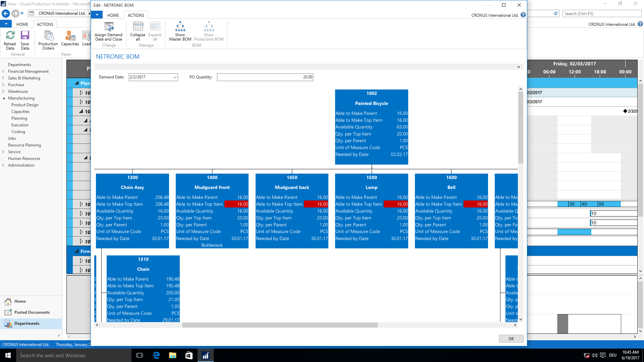Viewport: 644px width, 362px height.
Task: Expand the Planning tree item
Action: pos(19,118)
